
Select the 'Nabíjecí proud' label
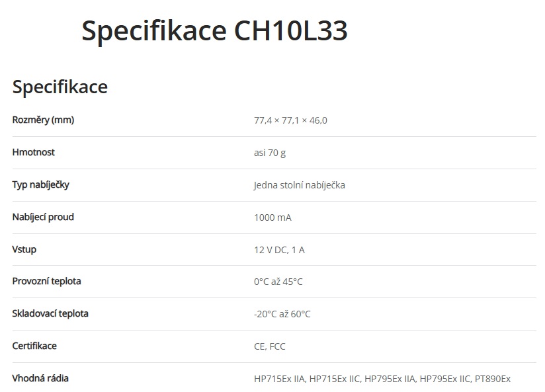(x=43, y=217)
